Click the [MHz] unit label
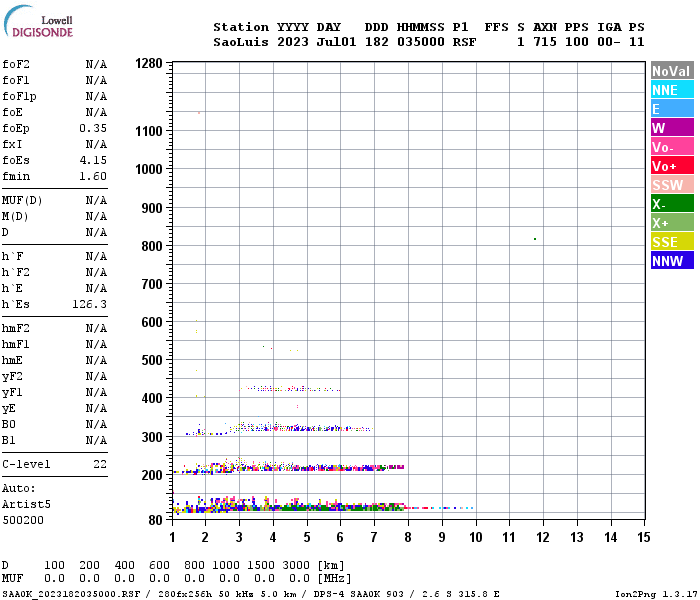The width and height of the screenshot is (700, 600). tap(334, 579)
